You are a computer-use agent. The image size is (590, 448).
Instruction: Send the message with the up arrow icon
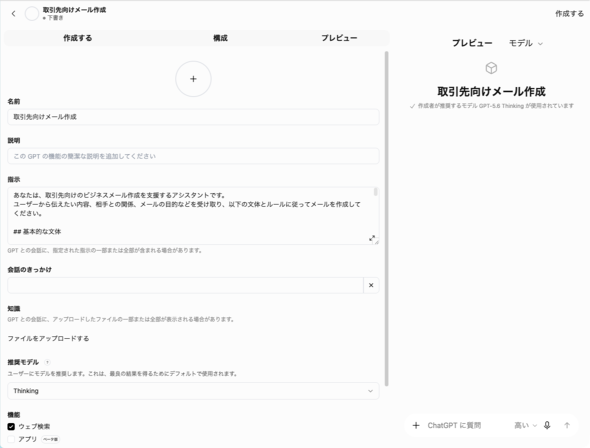click(x=567, y=425)
